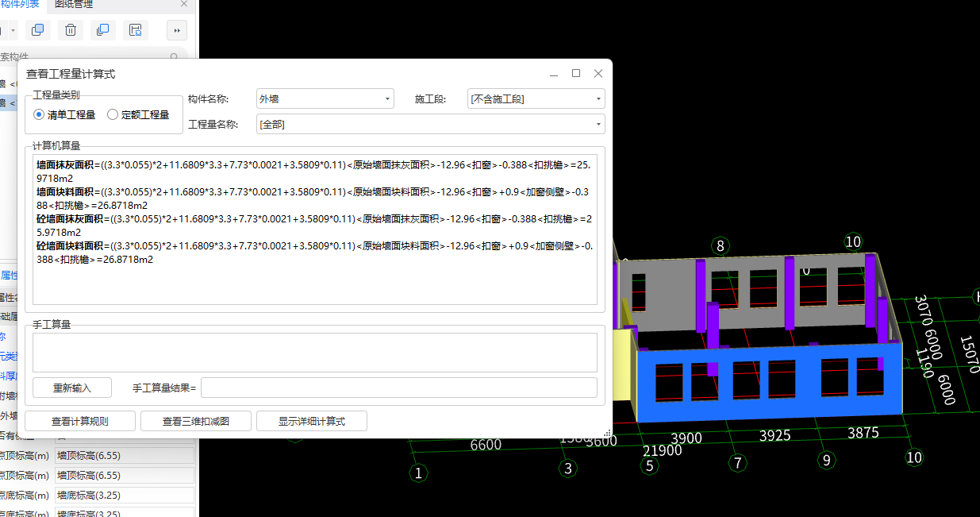Image resolution: width=980 pixels, height=517 pixels.
Task: Click the 重新输入 button
Action: click(x=72, y=388)
